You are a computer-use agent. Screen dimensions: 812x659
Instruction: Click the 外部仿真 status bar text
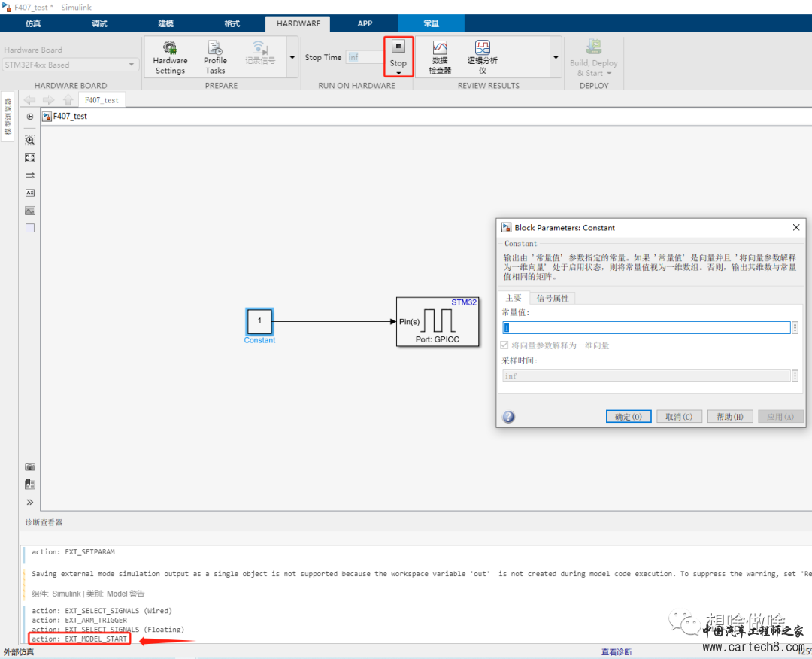point(19,651)
